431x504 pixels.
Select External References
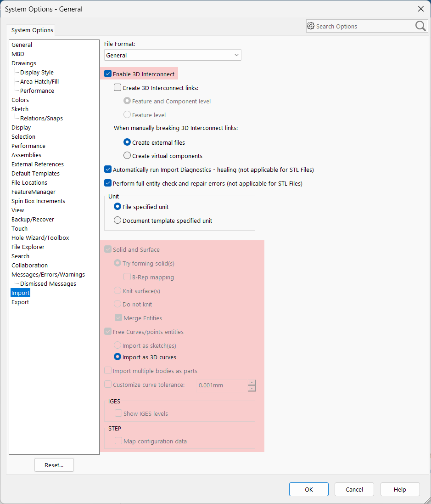pyautogui.click(x=38, y=164)
